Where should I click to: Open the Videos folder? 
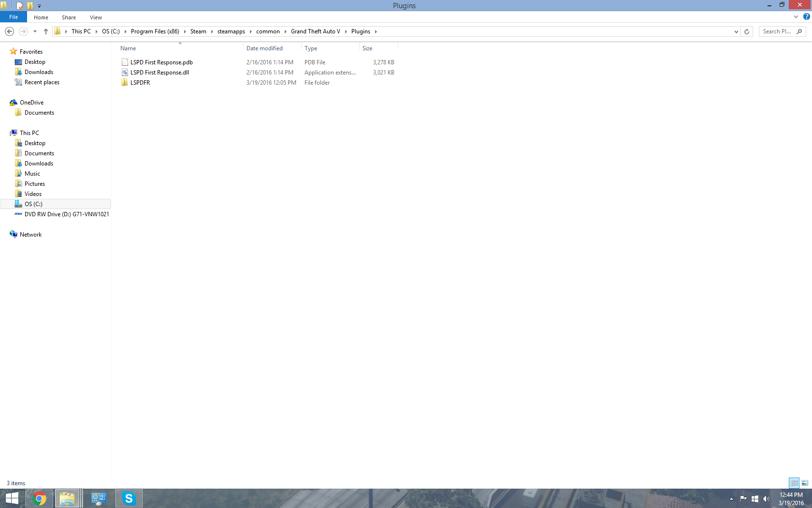pos(33,194)
